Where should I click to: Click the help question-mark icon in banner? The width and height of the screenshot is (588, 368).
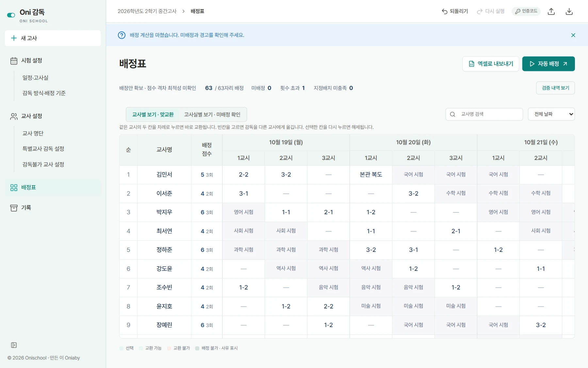click(122, 35)
